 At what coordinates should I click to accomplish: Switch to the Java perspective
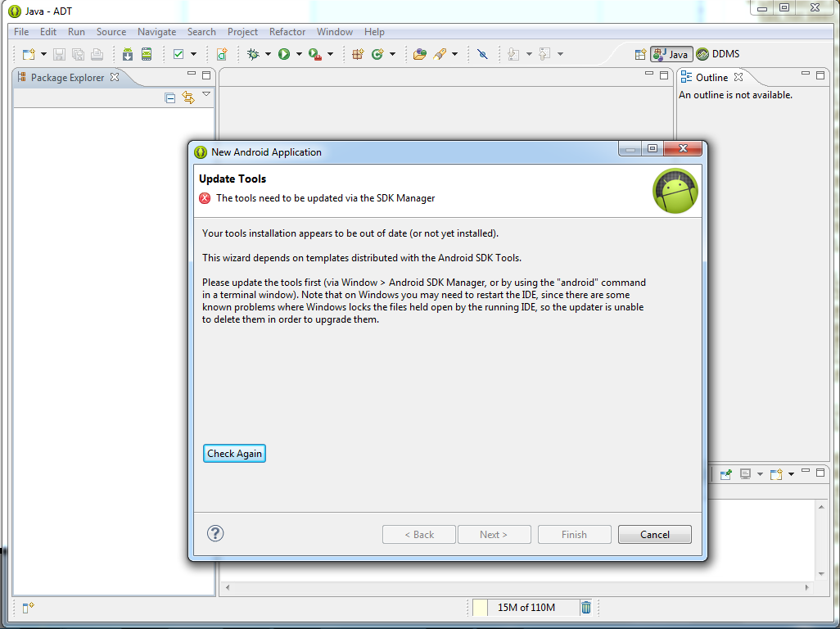point(671,54)
